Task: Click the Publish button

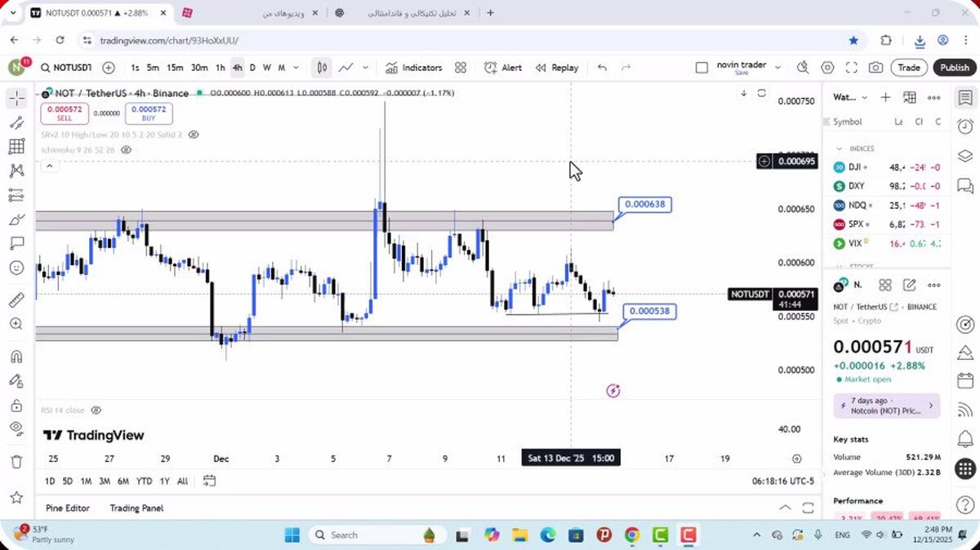Action: coord(954,68)
